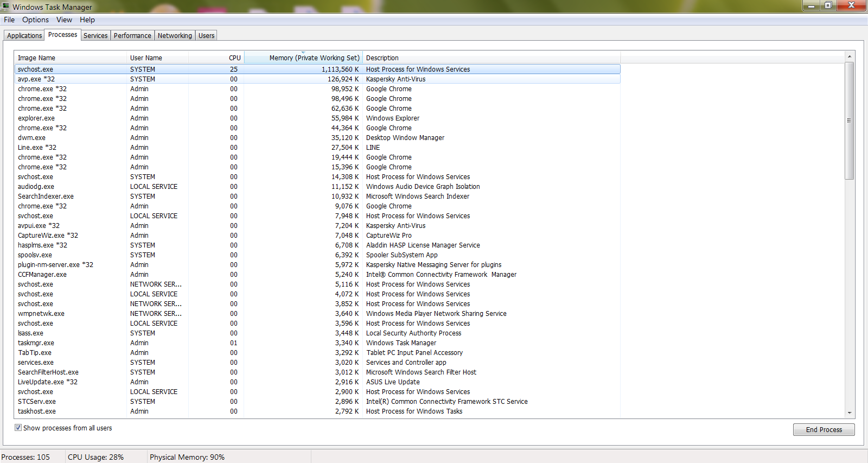
Task: Select the audiodg.exe process
Action: pyautogui.click(x=317, y=186)
